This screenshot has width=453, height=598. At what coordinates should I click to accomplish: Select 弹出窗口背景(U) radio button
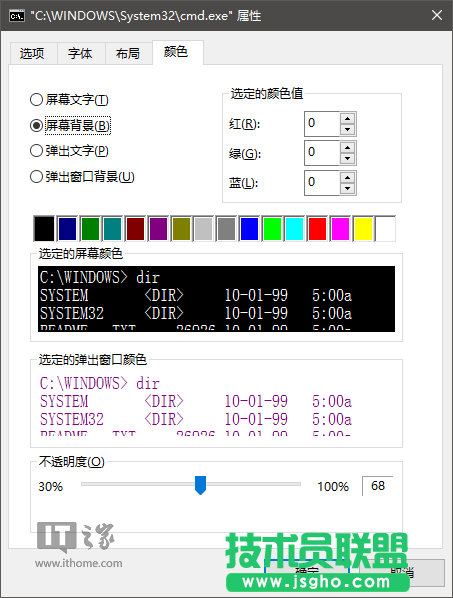tap(82, 177)
